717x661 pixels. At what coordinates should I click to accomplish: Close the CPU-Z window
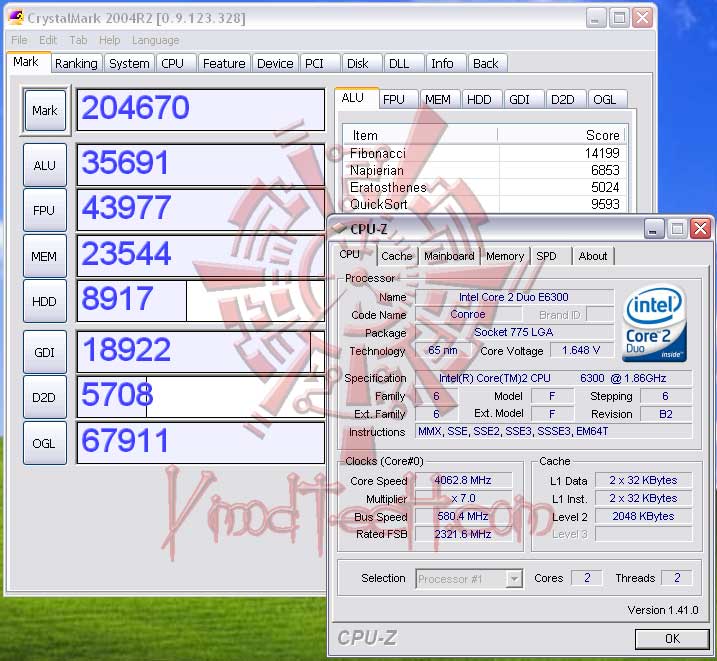click(701, 229)
